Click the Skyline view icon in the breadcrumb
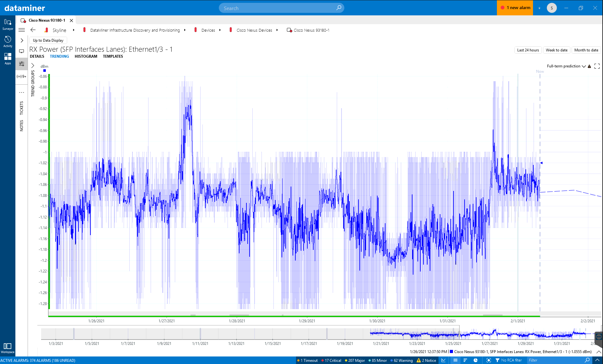 point(46,30)
